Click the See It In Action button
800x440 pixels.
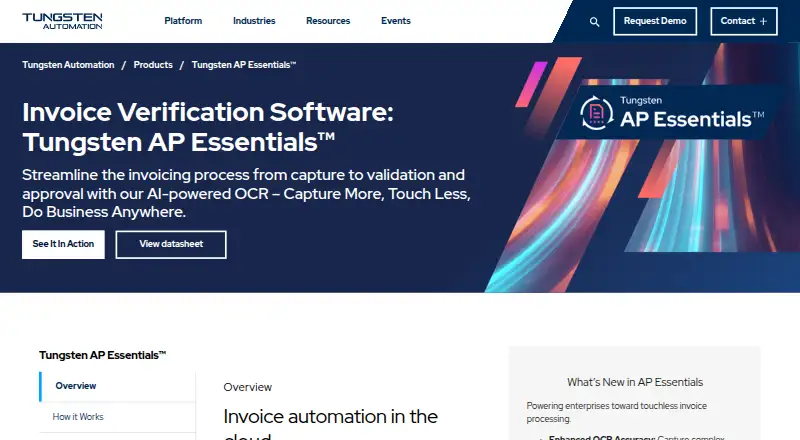[x=63, y=245]
